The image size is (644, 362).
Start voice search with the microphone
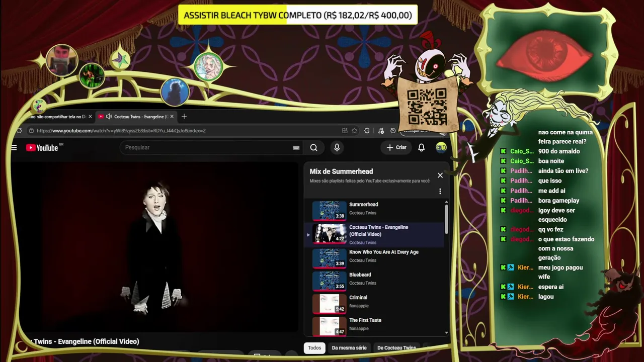point(337,147)
